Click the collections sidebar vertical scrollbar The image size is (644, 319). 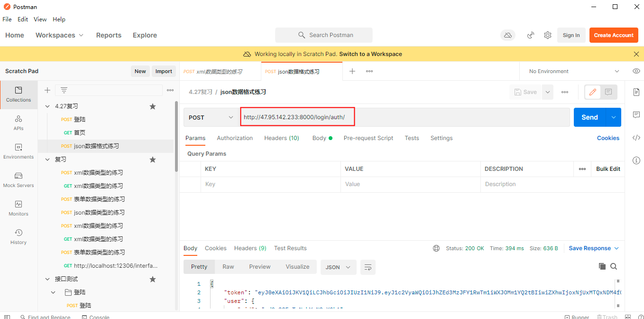[x=176, y=136]
